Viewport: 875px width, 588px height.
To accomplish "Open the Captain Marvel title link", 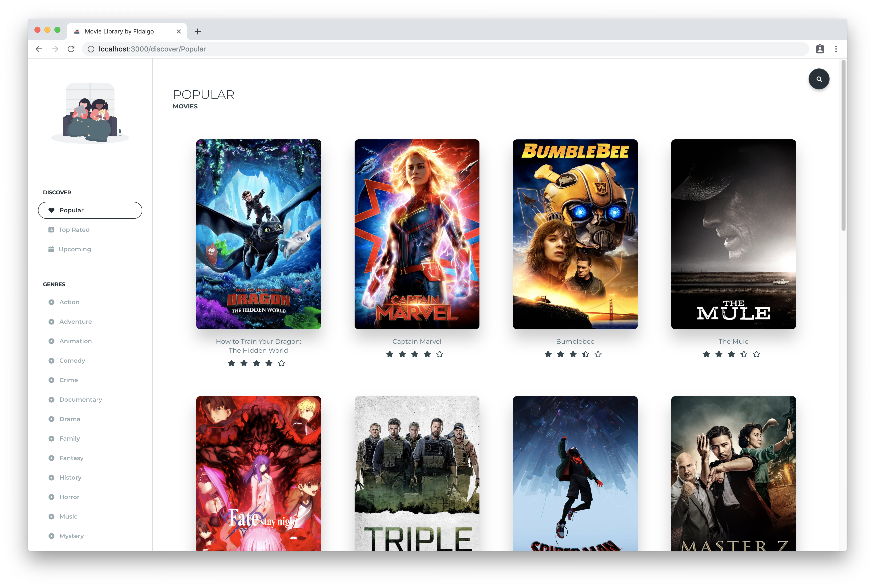I will tap(417, 342).
